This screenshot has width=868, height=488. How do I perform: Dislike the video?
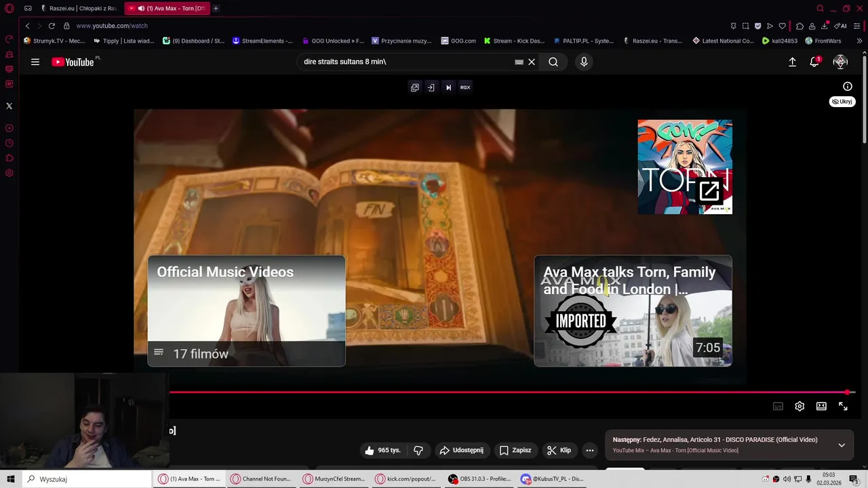[x=418, y=450]
